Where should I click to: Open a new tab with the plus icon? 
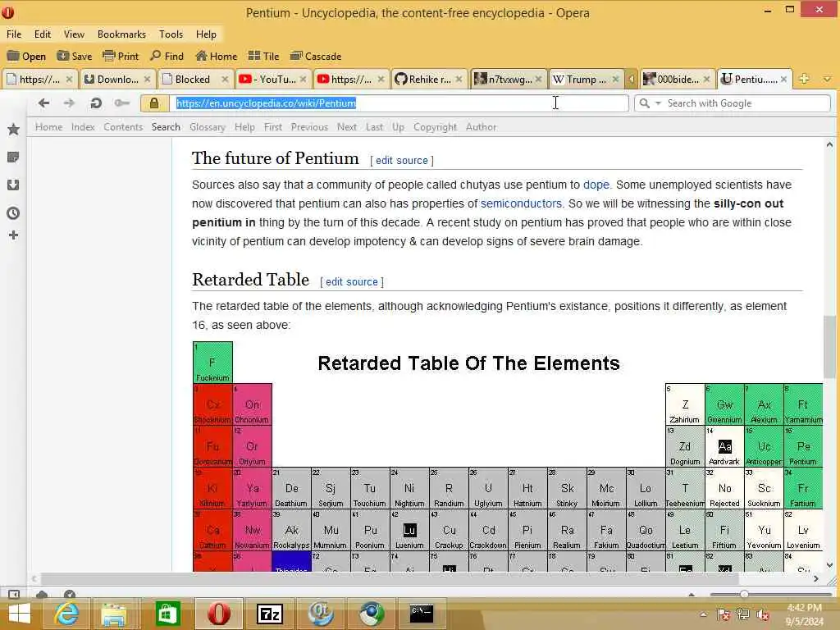tap(804, 79)
